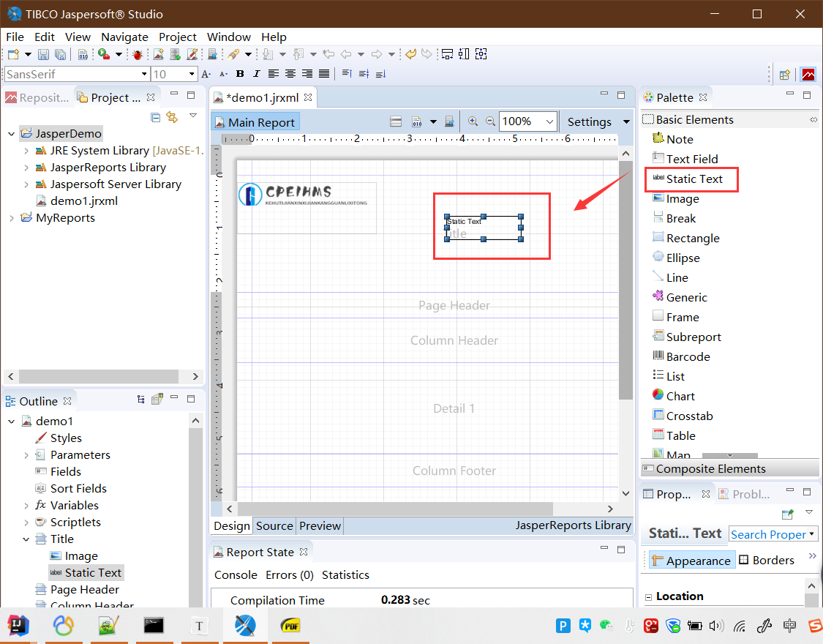Click the zoom-in magnifier above the report canvas
Screen dimensions: 823x644
click(x=473, y=121)
